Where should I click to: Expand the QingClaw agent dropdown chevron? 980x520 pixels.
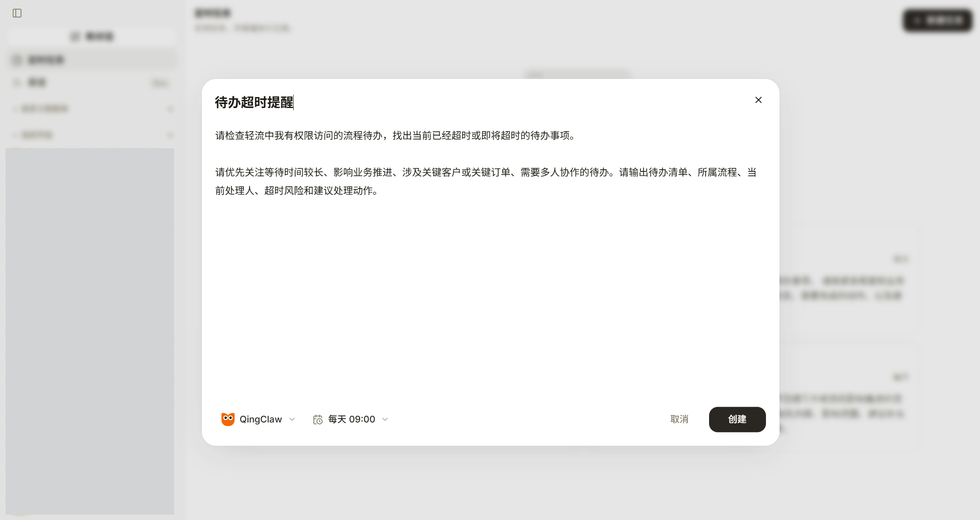tap(292, 419)
